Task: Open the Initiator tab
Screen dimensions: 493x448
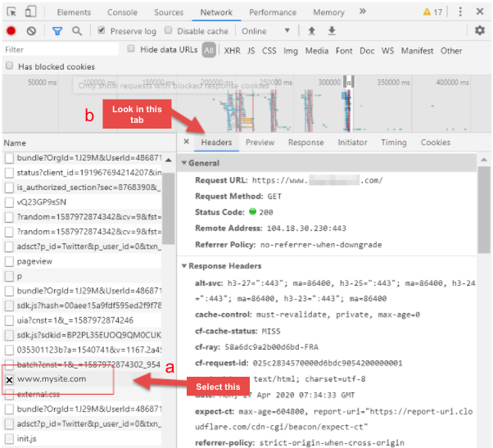Action: pyautogui.click(x=352, y=143)
